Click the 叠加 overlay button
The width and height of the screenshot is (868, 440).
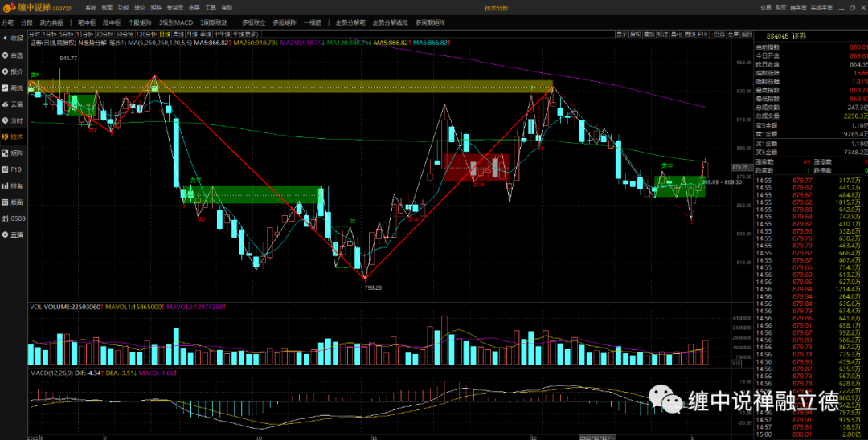(649, 35)
